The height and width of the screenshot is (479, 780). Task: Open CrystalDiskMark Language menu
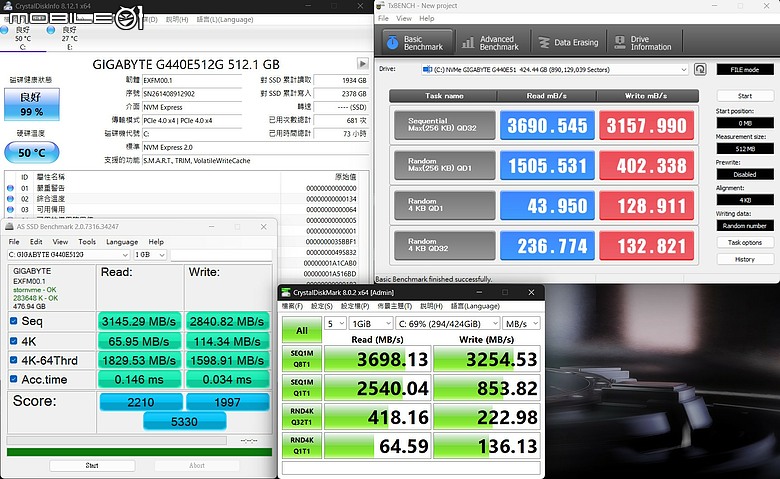[x=475, y=306]
